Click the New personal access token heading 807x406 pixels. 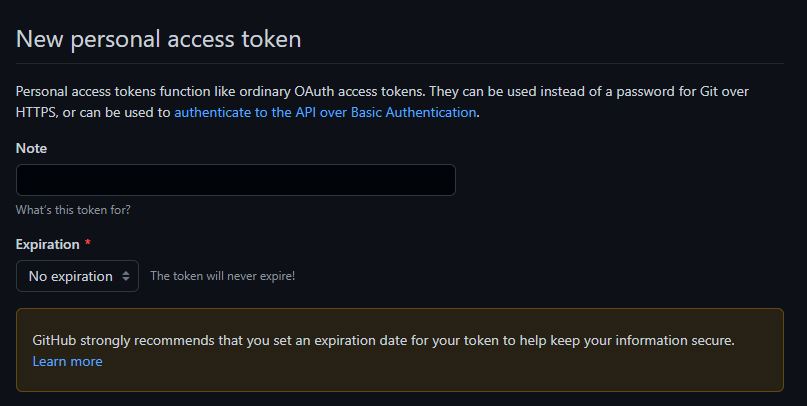click(x=159, y=39)
